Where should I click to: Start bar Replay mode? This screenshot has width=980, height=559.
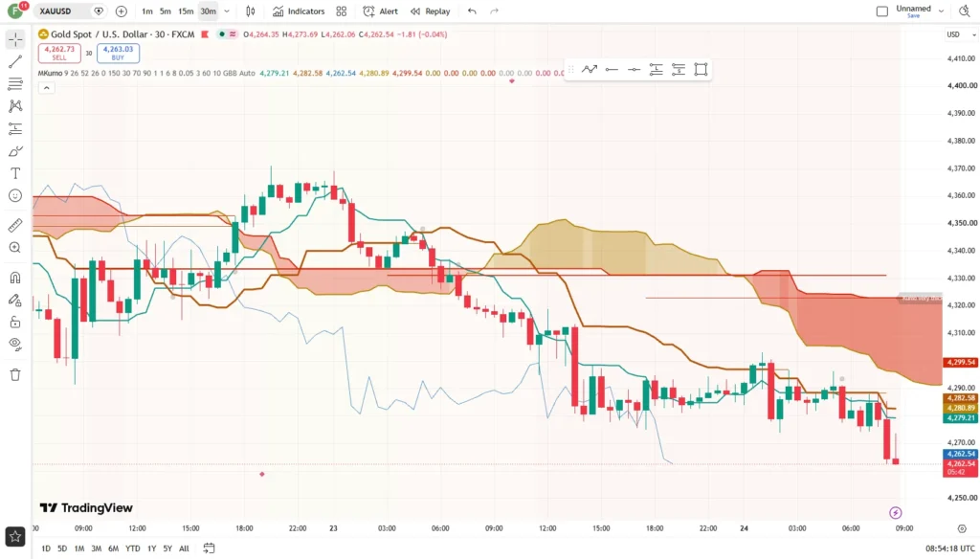click(x=430, y=11)
